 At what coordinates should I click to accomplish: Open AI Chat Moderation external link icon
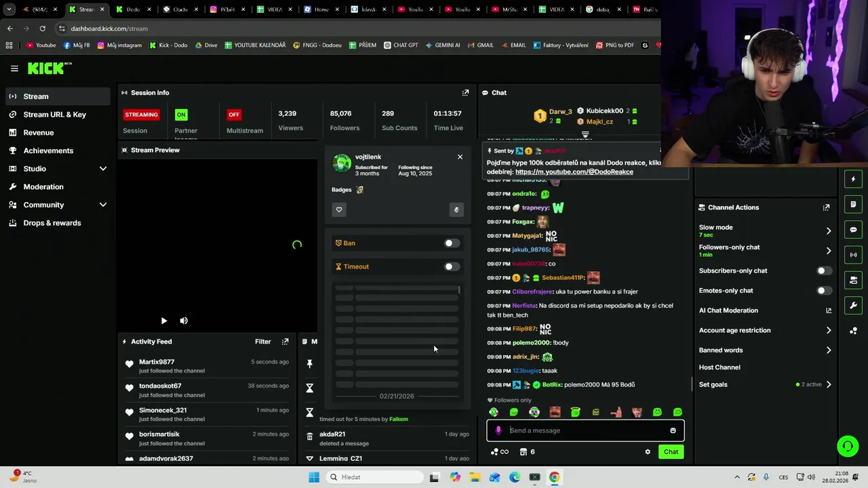click(x=829, y=310)
